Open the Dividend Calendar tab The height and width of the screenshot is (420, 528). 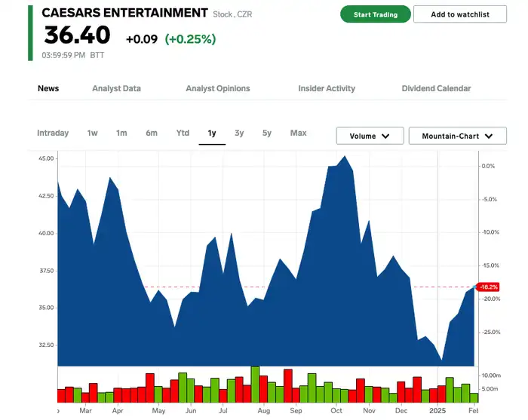click(436, 88)
